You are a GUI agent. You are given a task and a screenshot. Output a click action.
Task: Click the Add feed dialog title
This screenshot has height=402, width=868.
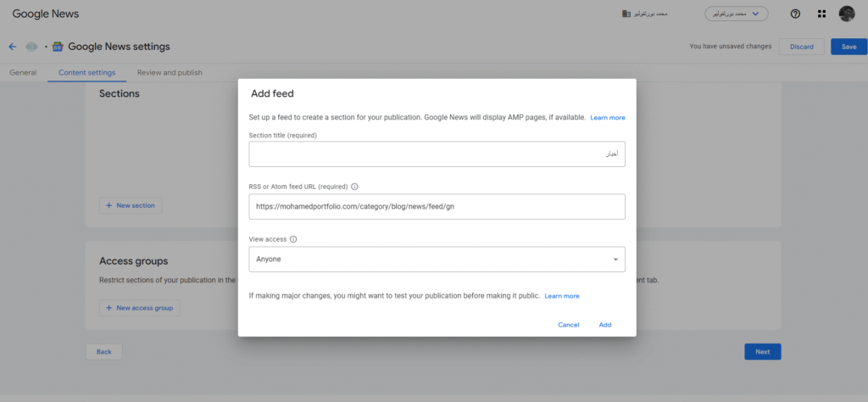point(272,94)
